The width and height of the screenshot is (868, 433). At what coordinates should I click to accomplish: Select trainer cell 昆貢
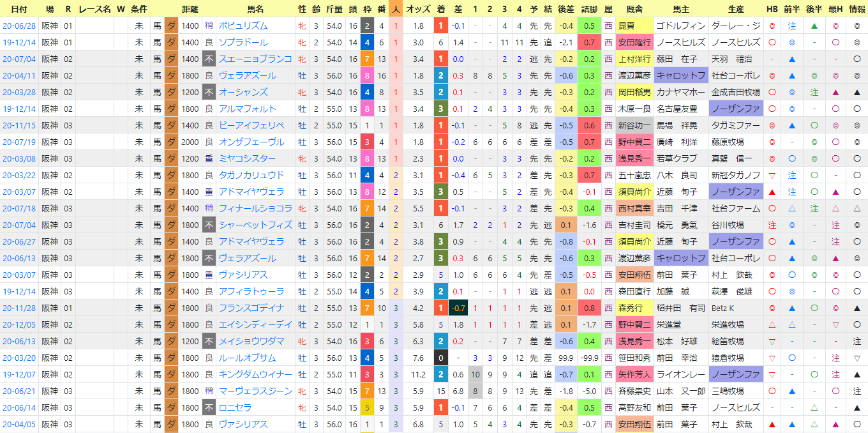(634, 26)
